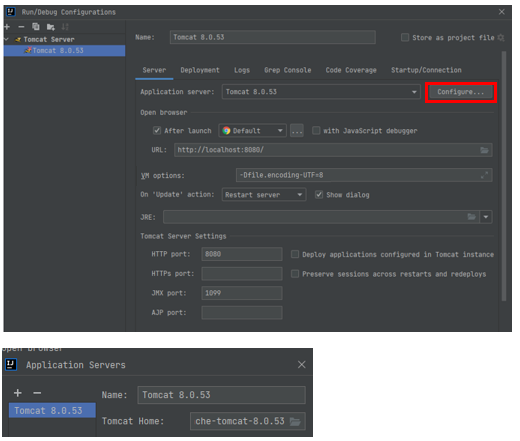Close the Application Servers dialog

(301, 365)
